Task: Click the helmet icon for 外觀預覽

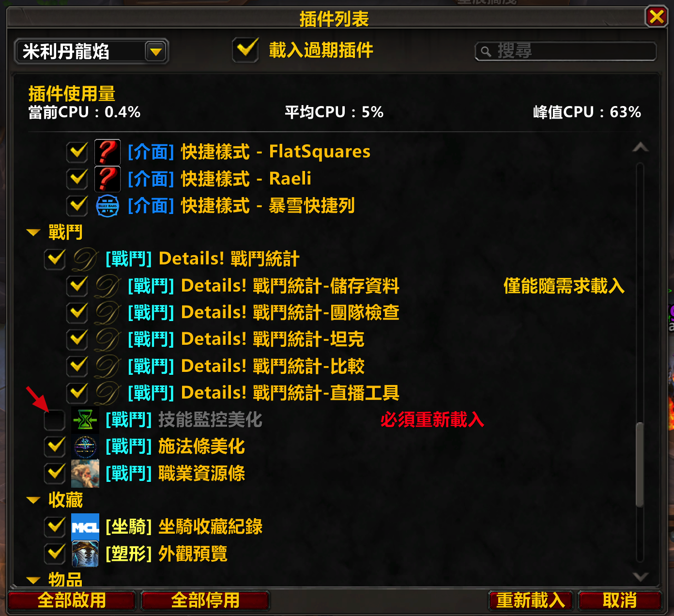Action: pos(85,554)
